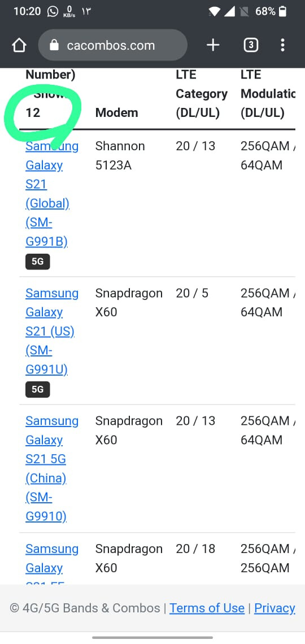
Task: Tap the padlock site security icon
Action: click(54, 45)
